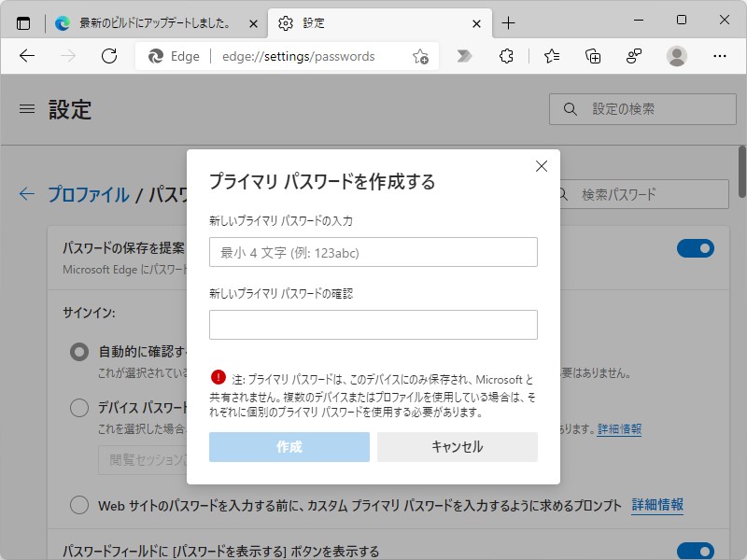747x560 pixels.
Task: Open the Favorites list icon
Action: 549,56
